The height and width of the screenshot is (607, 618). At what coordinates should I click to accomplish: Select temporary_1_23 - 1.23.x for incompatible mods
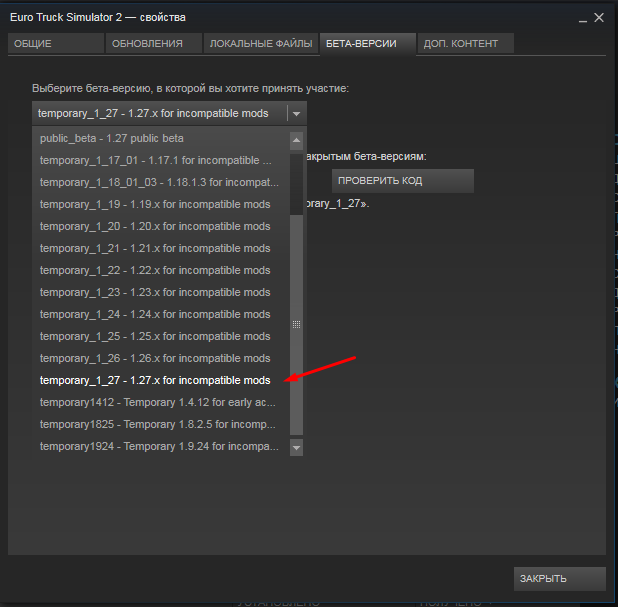[160, 292]
